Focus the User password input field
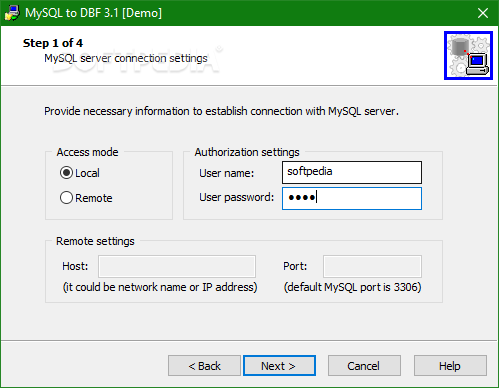This screenshot has height=388, width=499. (x=352, y=198)
